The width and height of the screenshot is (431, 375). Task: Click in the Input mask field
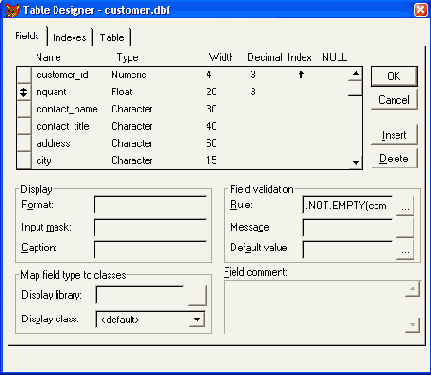[150, 227]
